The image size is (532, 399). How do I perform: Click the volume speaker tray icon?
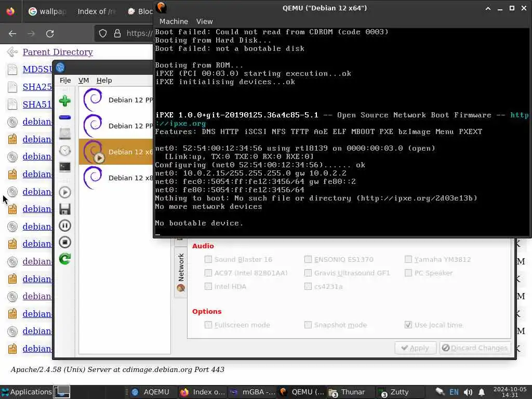(468, 392)
